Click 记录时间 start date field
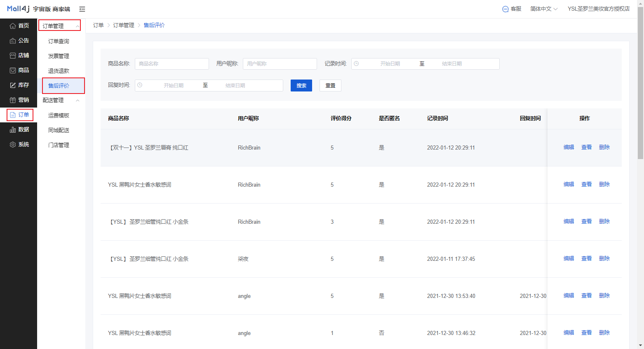Image resolution: width=644 pixels, height=349 pixels. (x=390, y=64)
